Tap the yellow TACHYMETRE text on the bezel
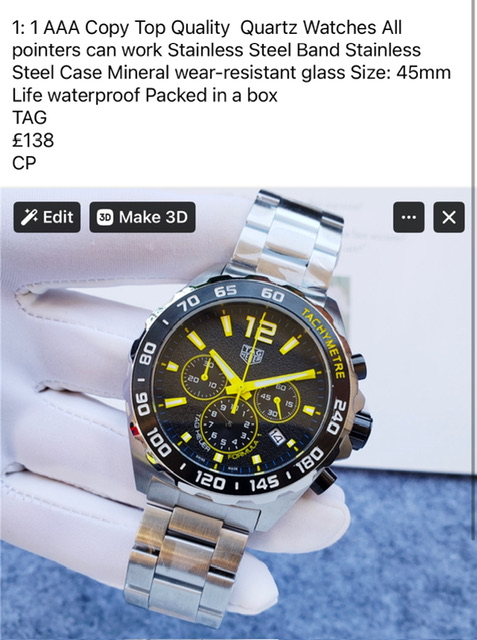 (325, 344)
